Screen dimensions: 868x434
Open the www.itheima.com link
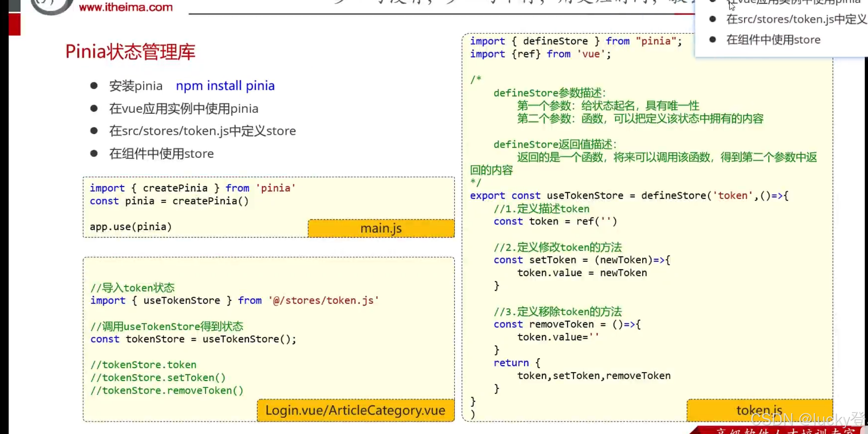126,7
